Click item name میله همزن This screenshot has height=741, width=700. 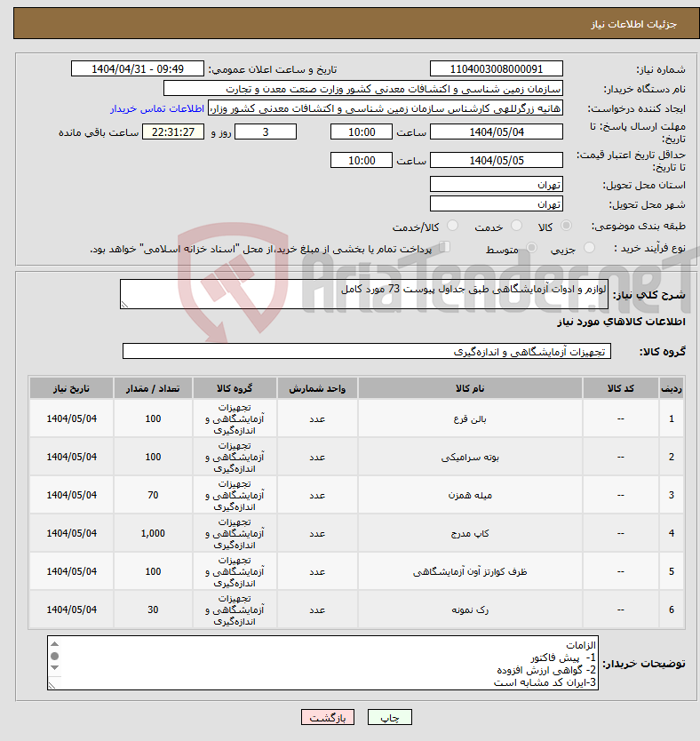point(470,495)
